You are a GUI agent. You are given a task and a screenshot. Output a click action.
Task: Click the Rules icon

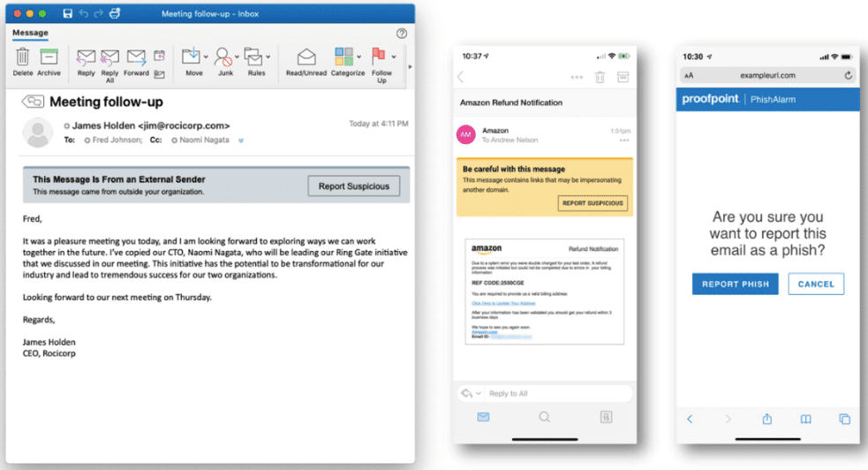click(x=253, y=56)
